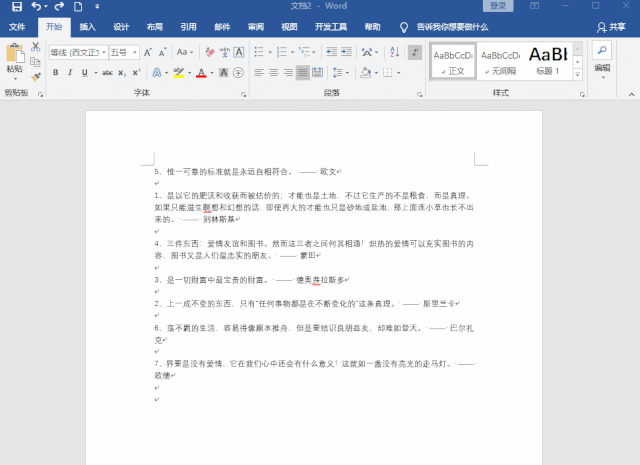Toggle show/hide paragraph marks
The image size is (640, 465).
tap(415, 52)
